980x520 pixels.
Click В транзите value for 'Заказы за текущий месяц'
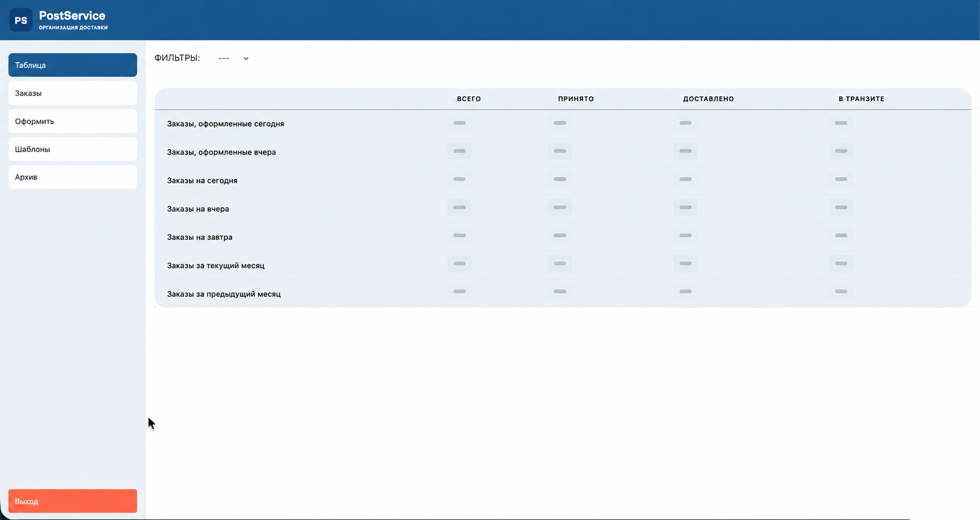tap(841, 264)
